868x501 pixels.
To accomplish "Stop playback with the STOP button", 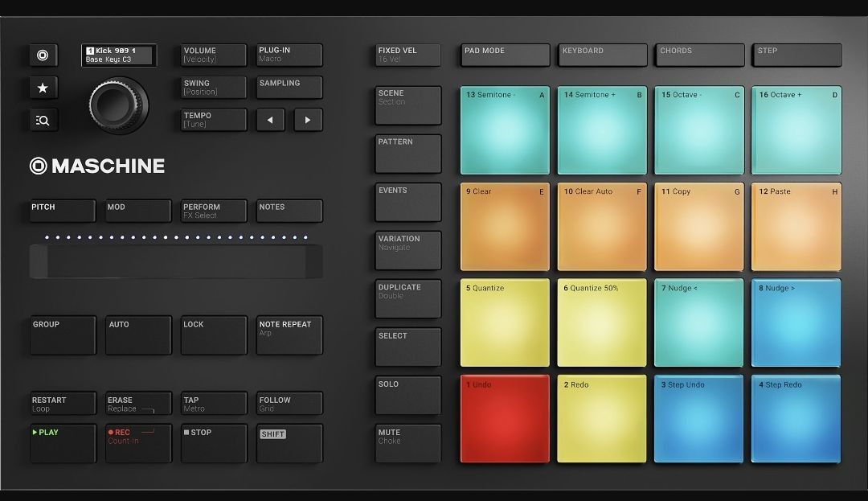I will pos(214,443).
